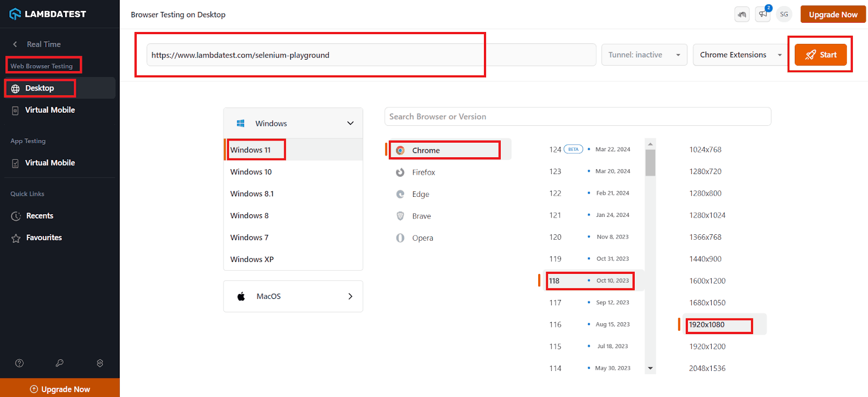Select resolution 1280x800
This screenshot has width=868, height=397.
705,193
